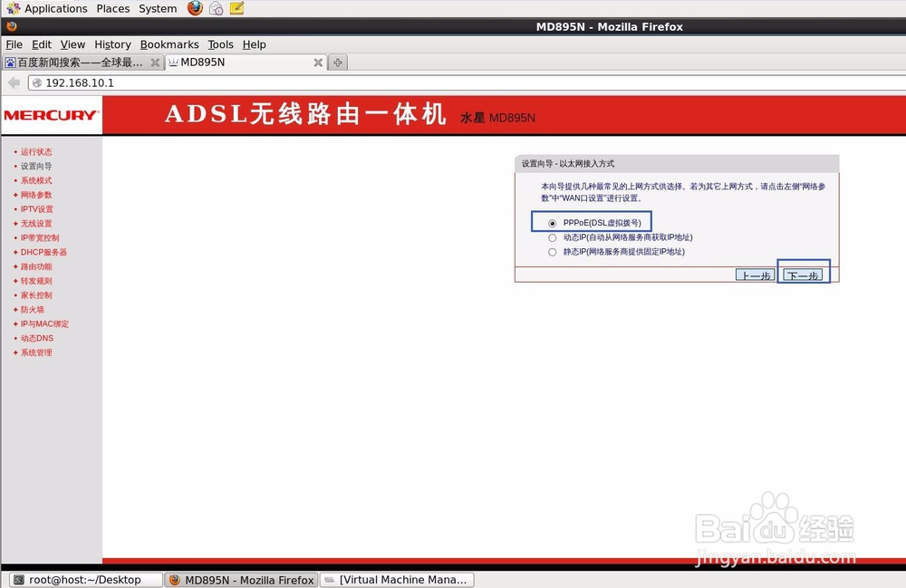Open the Help menu
This screenshot has height=588, width=906.
click(254, 44)
